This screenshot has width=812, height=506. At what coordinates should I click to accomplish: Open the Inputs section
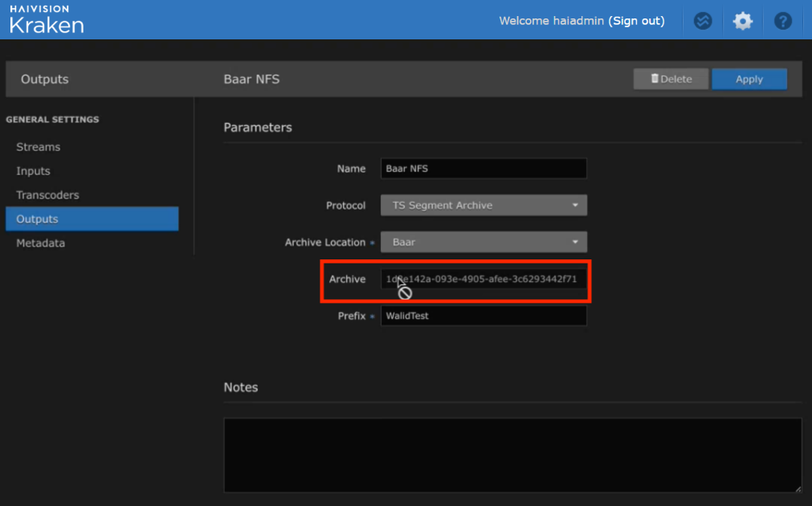(33, 171)
